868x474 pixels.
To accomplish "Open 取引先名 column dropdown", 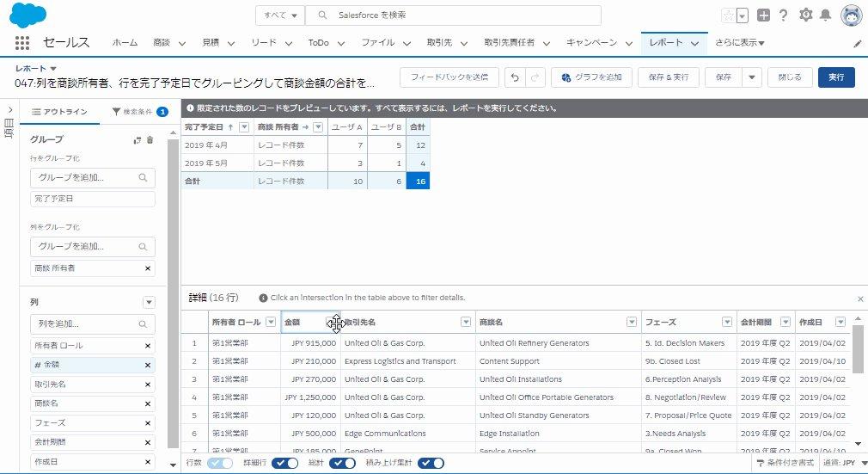I will point(466,322).
